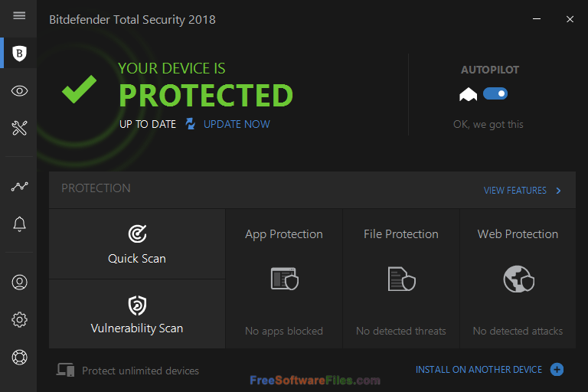Click the File Protection document-shield icon
588x392 pixels.
tap(402, 279)
